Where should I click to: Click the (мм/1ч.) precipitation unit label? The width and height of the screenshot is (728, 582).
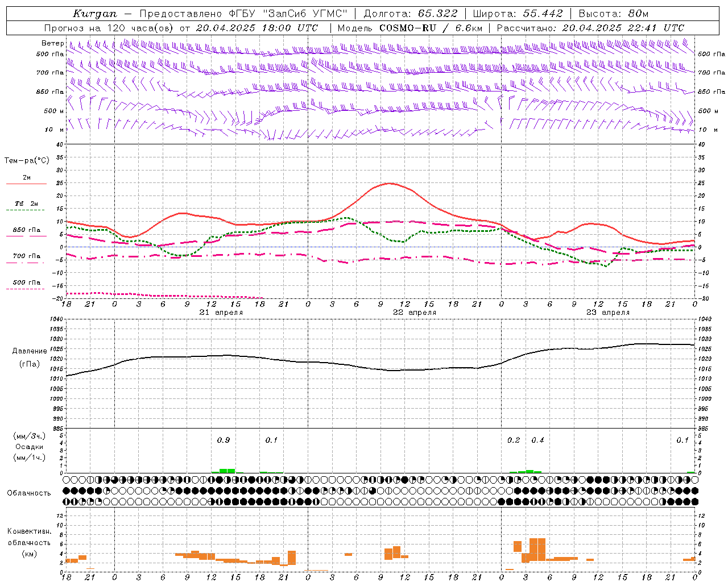30,457
